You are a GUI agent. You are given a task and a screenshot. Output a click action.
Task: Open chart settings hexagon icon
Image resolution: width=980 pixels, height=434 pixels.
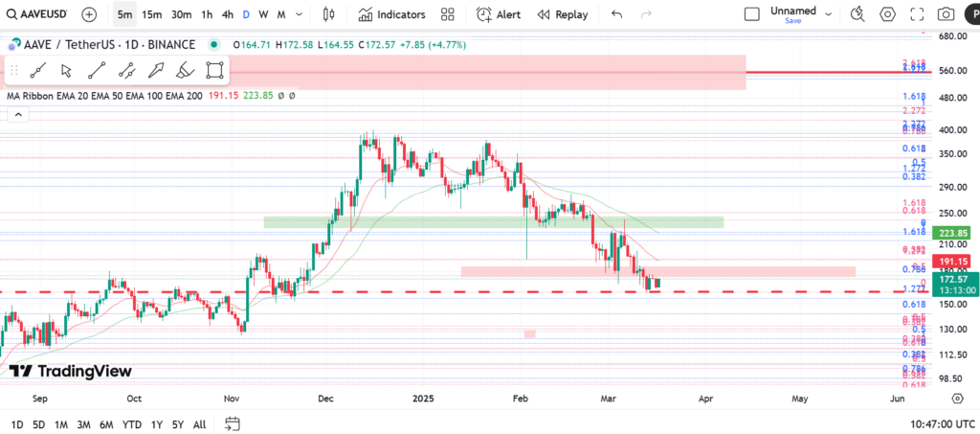pos(887,14)
